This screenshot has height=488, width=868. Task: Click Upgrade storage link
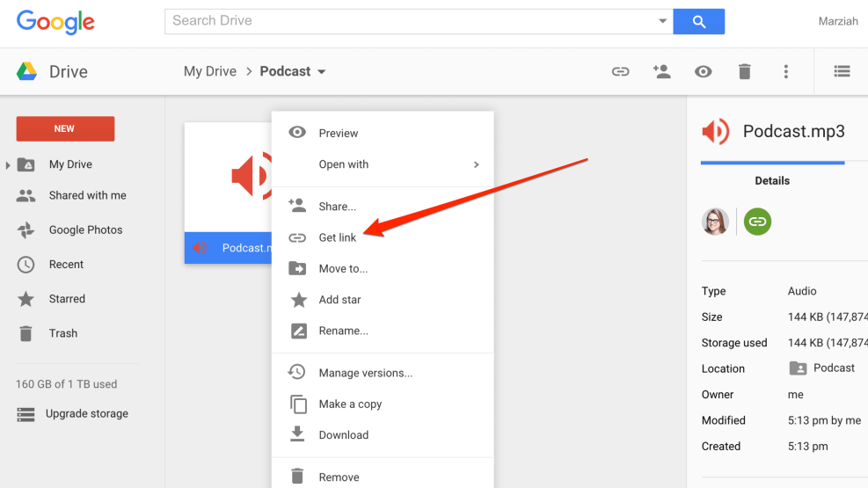(86, 414)
